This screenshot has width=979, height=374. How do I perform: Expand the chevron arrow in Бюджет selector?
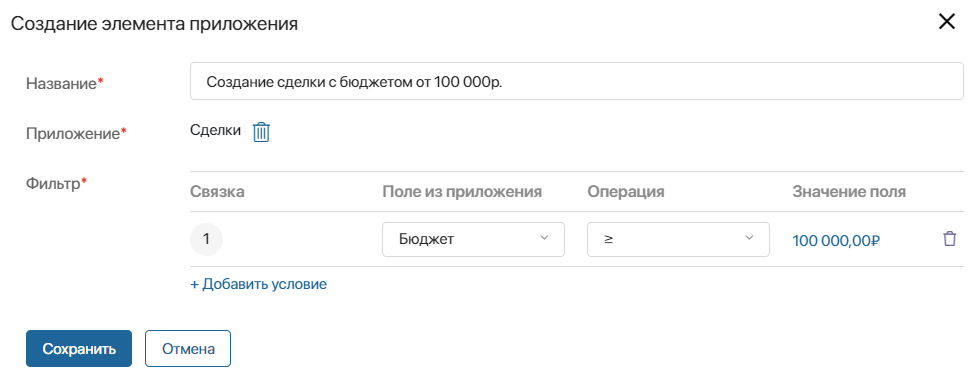pyautogui.click(x=544, y=238)
